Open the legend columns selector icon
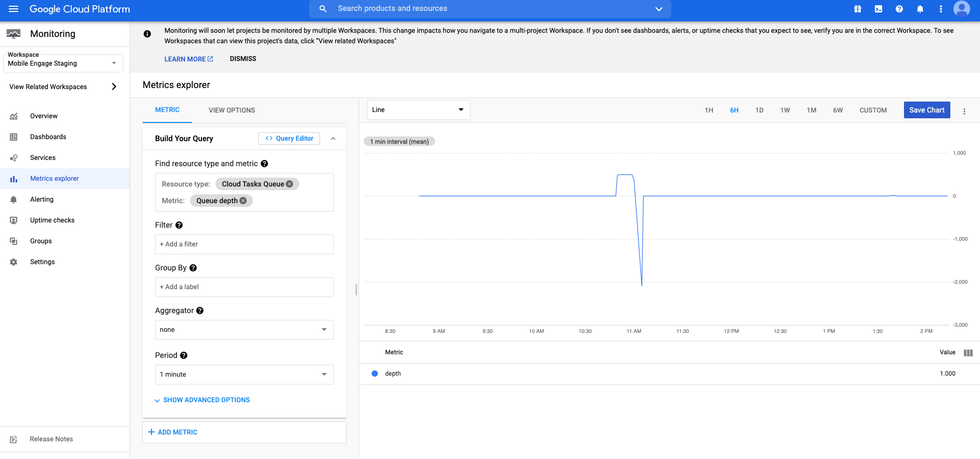This screenshot has height=459, width=980. [968, 353]
